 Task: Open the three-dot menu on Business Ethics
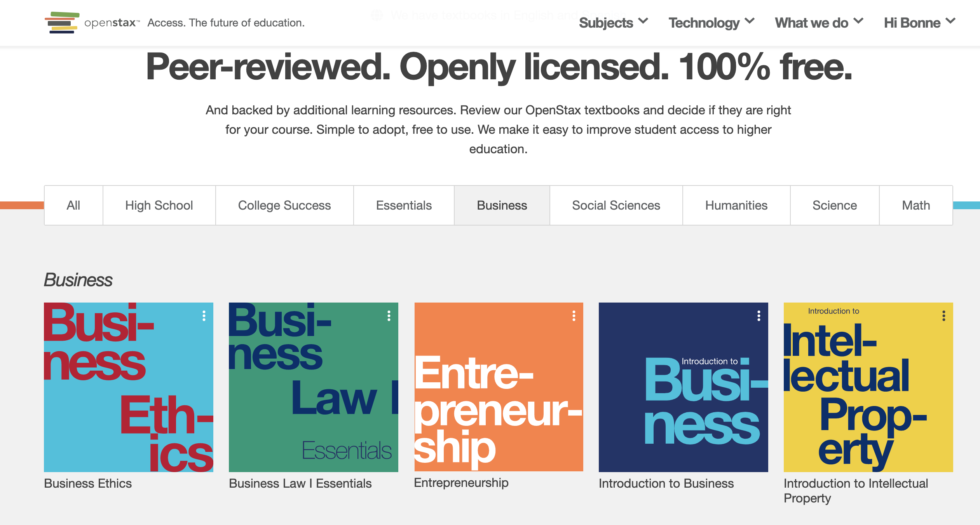point(204,316)
